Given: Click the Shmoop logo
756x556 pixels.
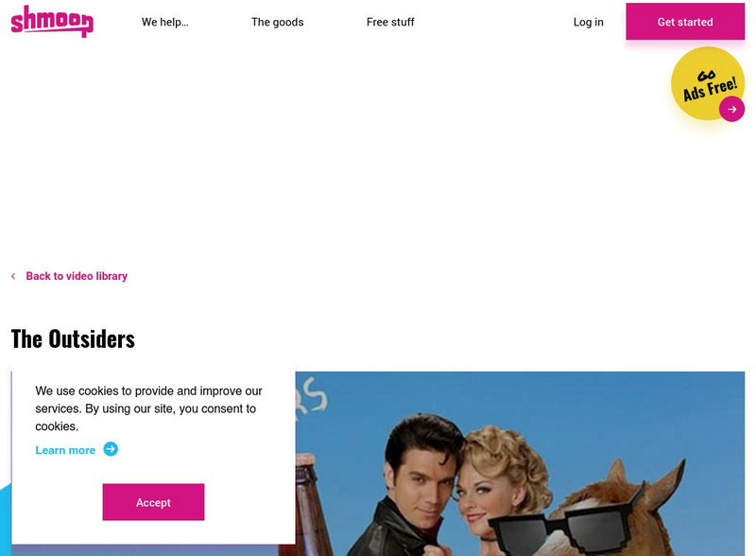Looking at the screenshot, I should (x=52, y=21).
